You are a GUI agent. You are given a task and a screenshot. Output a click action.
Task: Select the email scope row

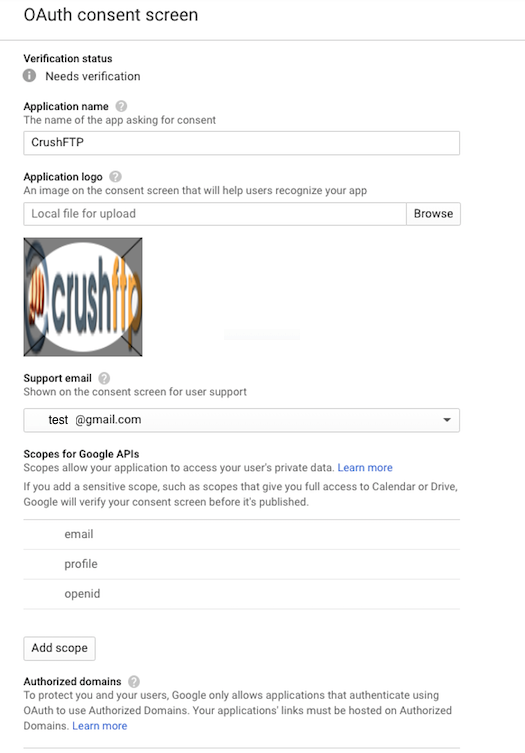[x=242, y=534]
